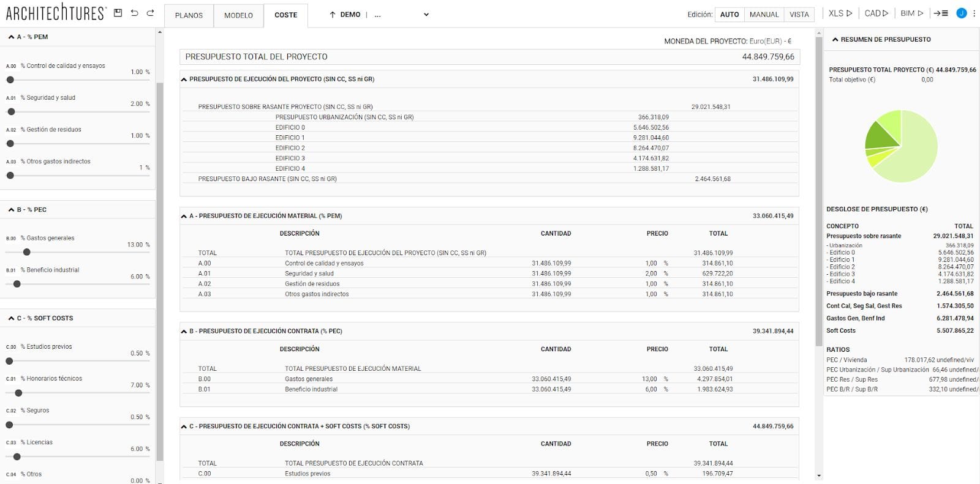Viewport: 980px width, 484px height.
Task: Export the budget via XLS button
Action: pos(840,13)
